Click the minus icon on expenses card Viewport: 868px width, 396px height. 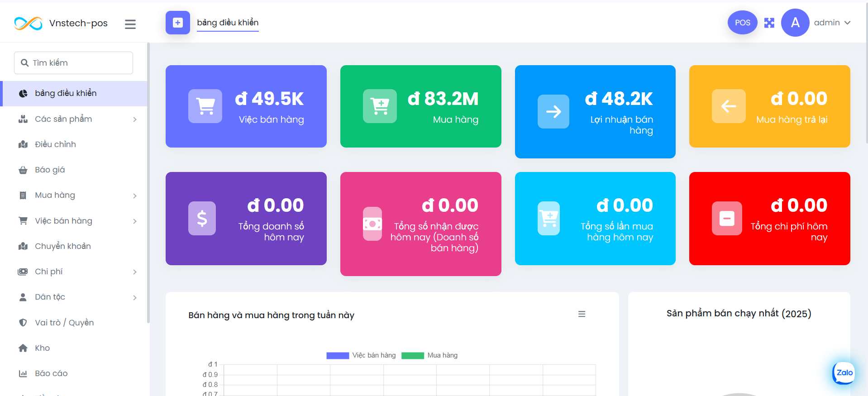click(x=727, y=219)
